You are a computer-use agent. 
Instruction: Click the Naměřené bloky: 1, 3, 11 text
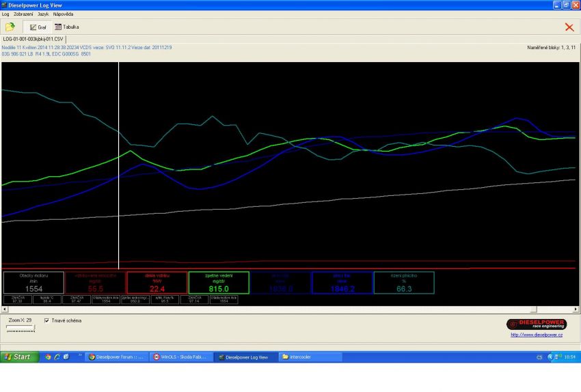click(x=552, y=47)
